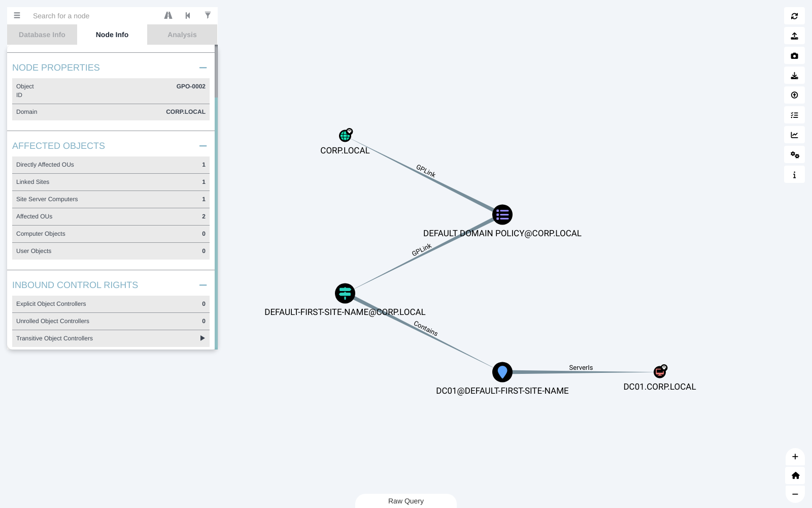The image size is (812, 508).
Task: Open settings via the gears icon
Action: pos(794,155)
